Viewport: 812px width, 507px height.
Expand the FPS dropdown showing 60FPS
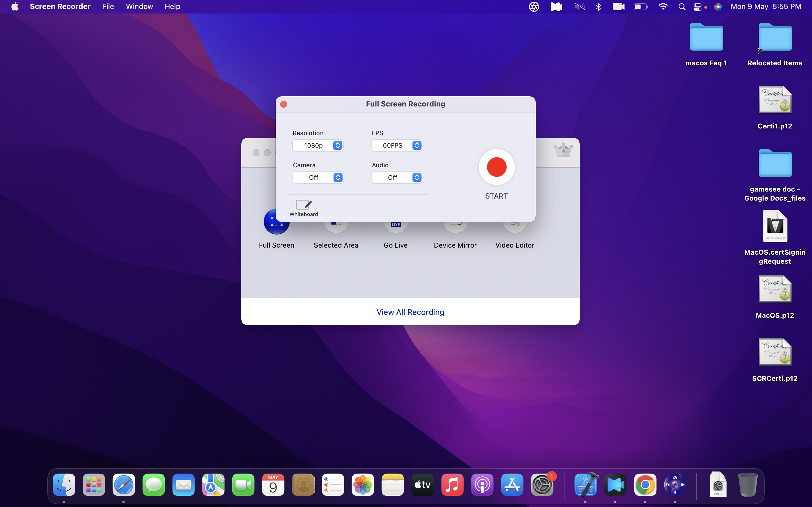417,145
